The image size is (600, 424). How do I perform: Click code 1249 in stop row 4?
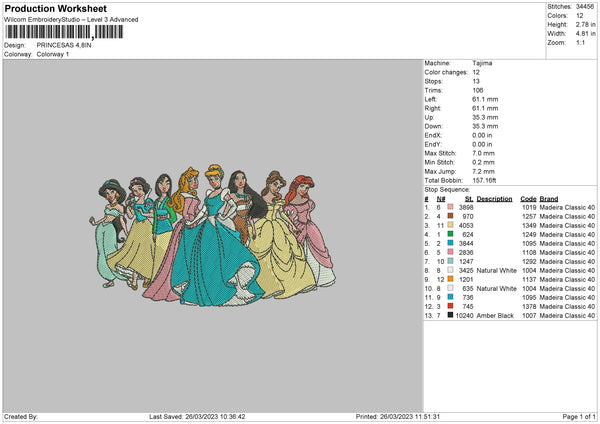point(529,234)
